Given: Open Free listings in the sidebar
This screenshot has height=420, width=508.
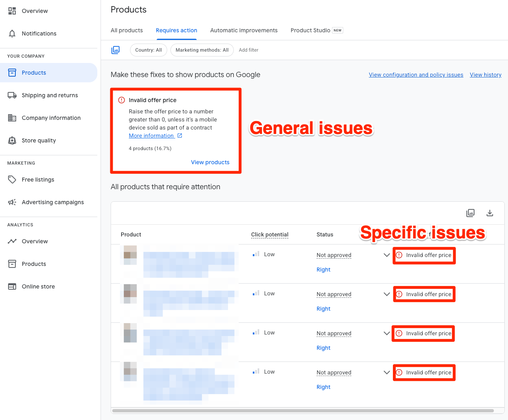Looking at the screenshot, I should point(38,180).
